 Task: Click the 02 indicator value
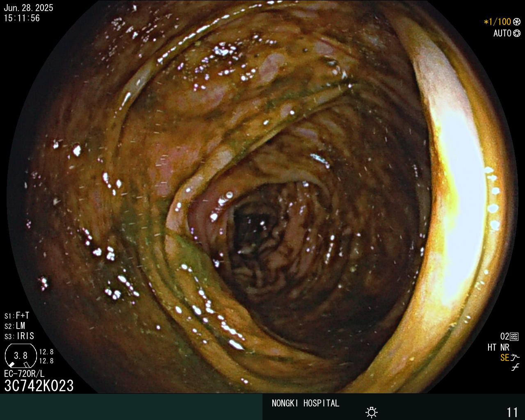click(x=504, y=337)
